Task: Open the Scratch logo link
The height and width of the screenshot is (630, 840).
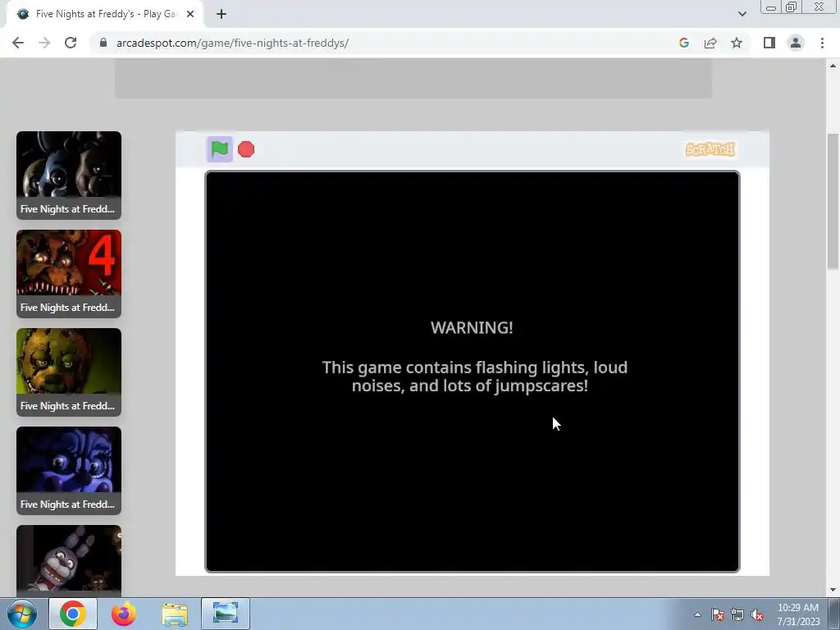Action: point(710,149)
